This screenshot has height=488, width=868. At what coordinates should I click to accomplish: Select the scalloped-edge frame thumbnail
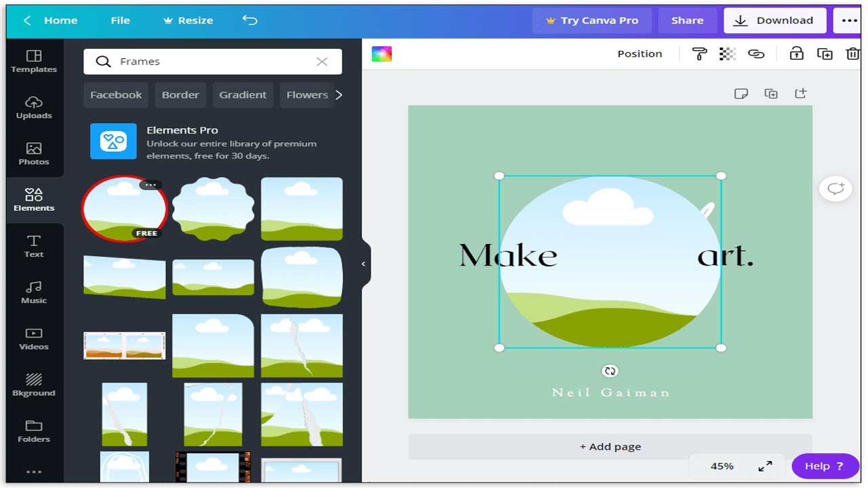coord(213,209)
